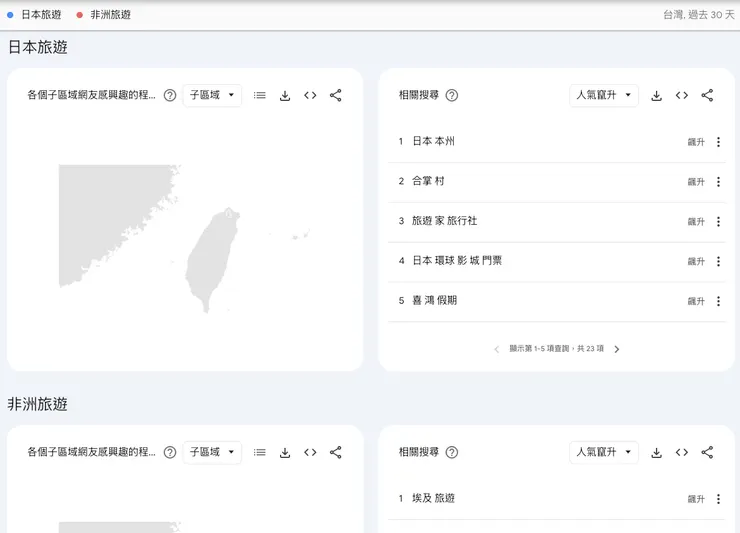Share the 非洲旅遊 相關搜尋 card
The image size is (740, 533).
click(x=707, y=452)
